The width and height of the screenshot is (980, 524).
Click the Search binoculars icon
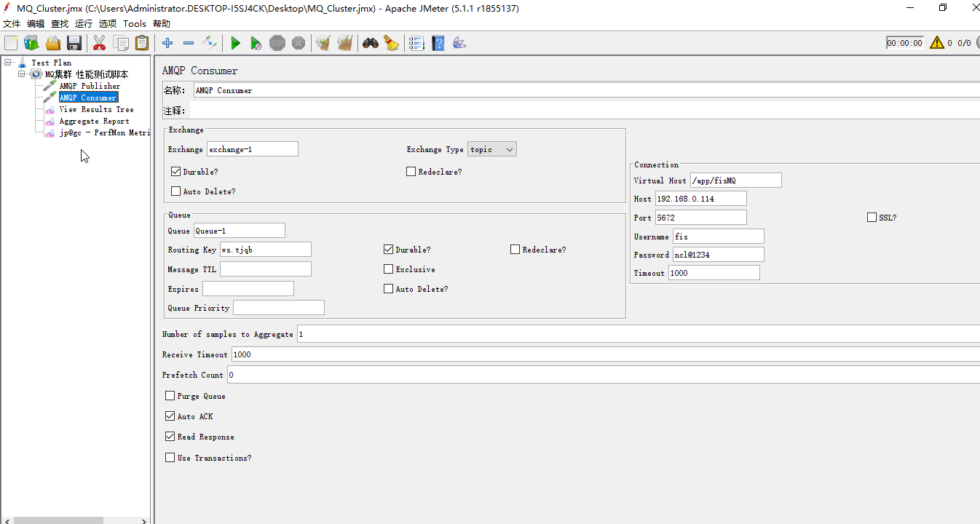[x=371, y=43]
